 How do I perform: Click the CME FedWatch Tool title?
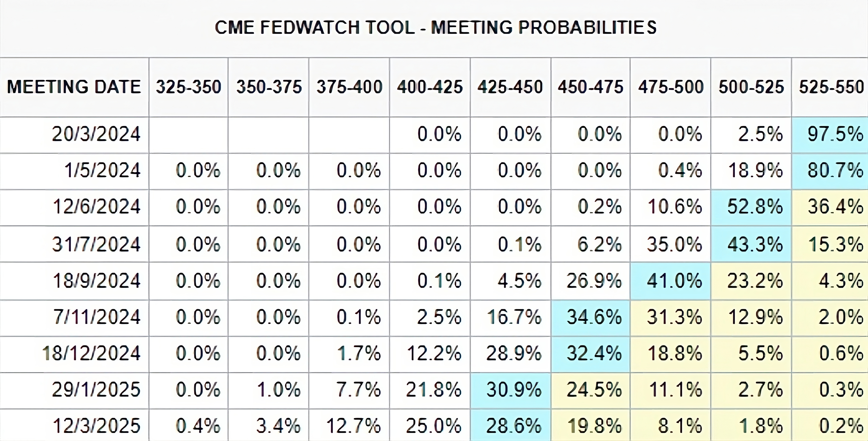coord(435,28)
